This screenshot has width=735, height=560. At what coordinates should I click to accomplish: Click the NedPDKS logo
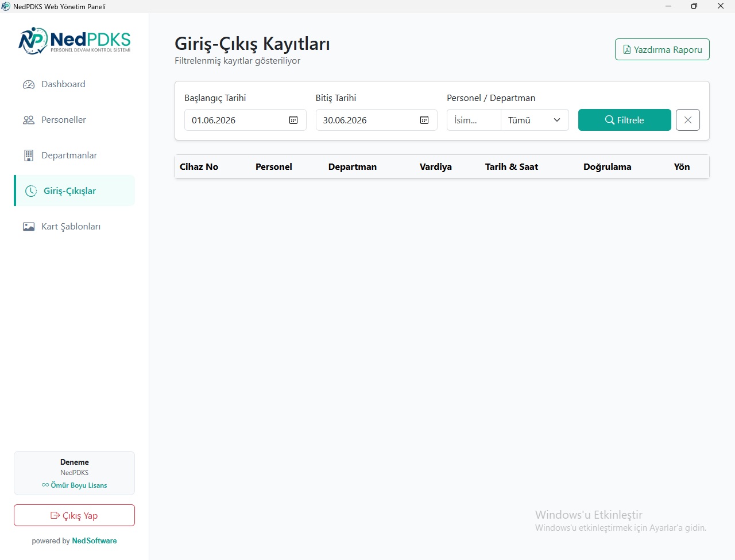click(x=75, y=41)
